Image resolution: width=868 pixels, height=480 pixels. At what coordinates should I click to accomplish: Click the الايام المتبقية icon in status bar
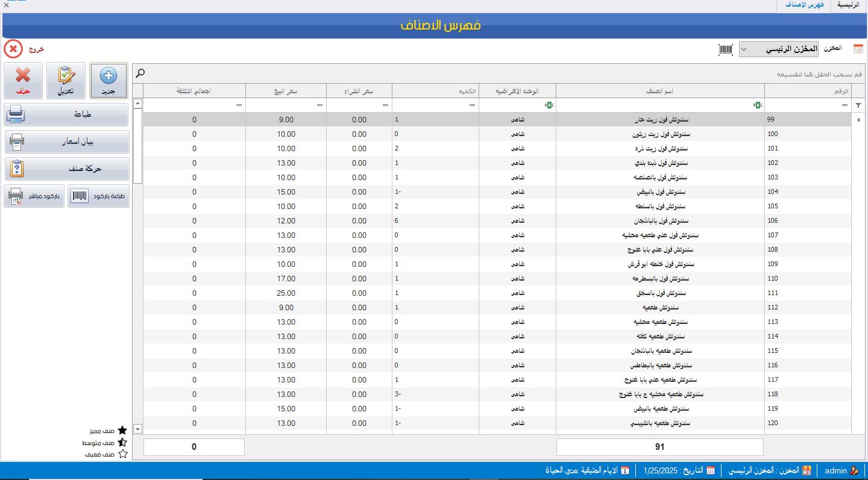(x=625, y=470)
